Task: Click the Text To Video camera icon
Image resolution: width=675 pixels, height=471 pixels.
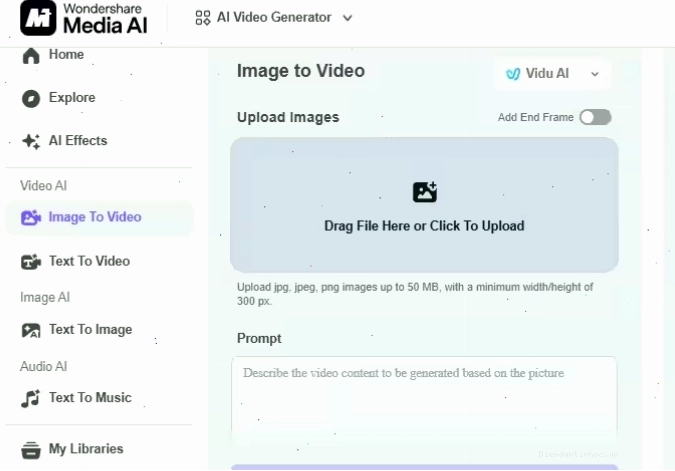Action: click(31, 261)
